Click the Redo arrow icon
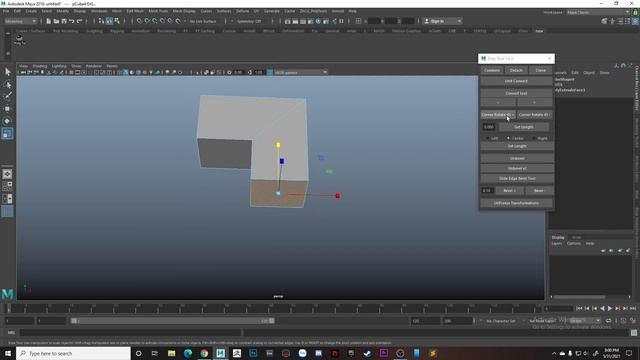This screenshot has height=360, width=640. pyautogui.click(x=79, y=21)
